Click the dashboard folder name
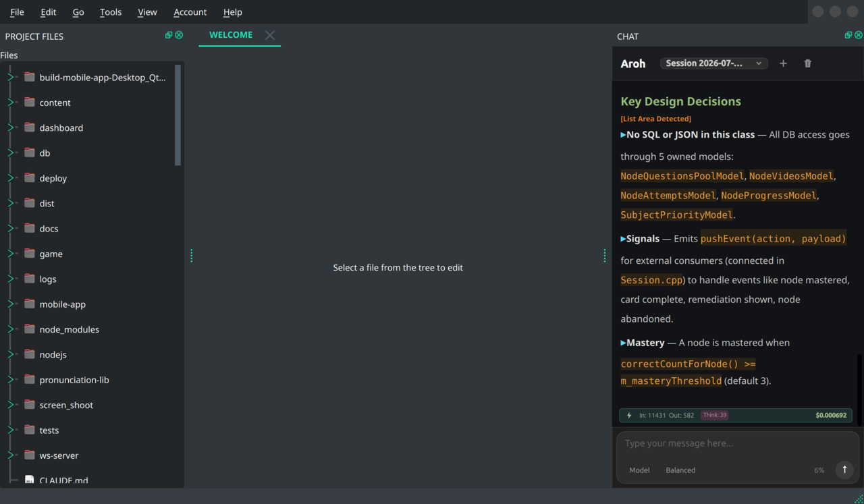The image size is (864, 504). (61, 128)
